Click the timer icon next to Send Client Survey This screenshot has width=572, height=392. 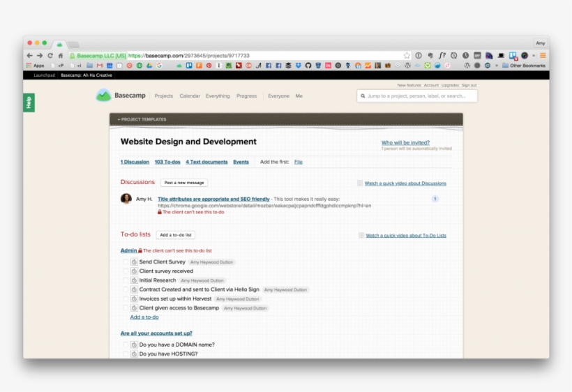tap(134, 262)
